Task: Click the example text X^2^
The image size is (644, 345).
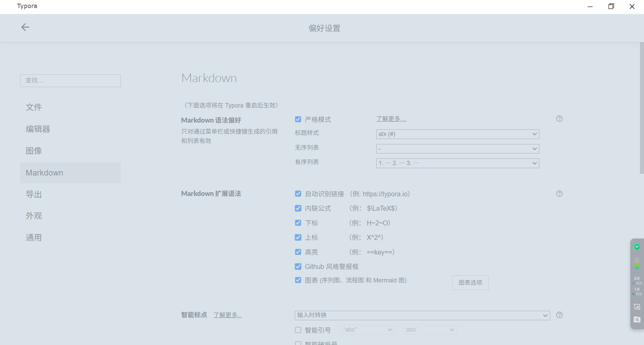Action: coord(374,237)
